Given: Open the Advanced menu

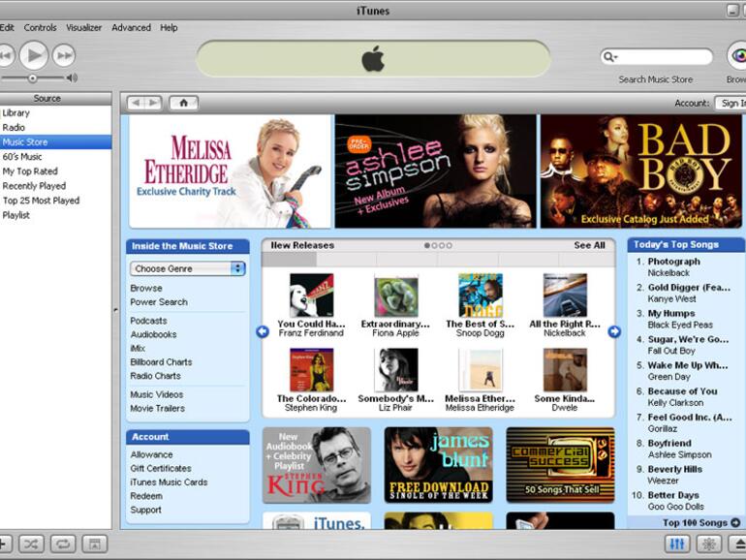Looking at the screenshot, I should tap(132, 27).
